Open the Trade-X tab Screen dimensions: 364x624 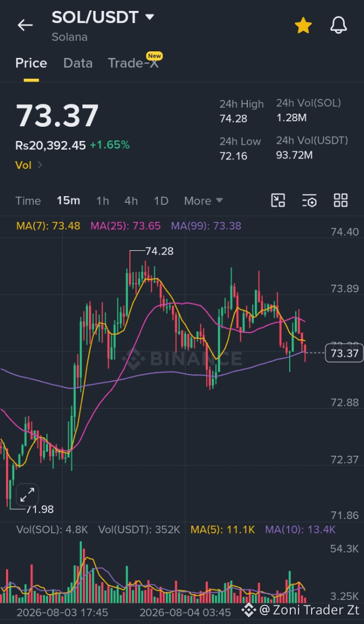coord(133,63)
